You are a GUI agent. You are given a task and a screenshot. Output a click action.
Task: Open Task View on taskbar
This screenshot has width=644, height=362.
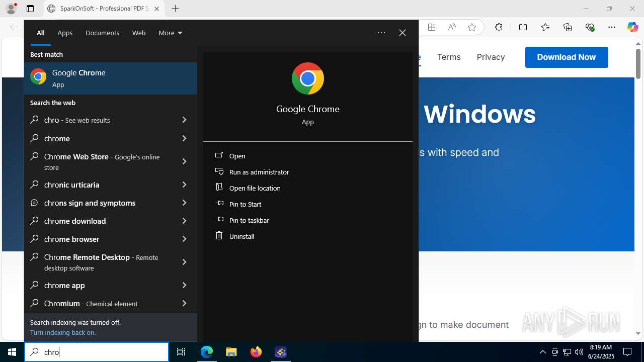coord(181,352)
